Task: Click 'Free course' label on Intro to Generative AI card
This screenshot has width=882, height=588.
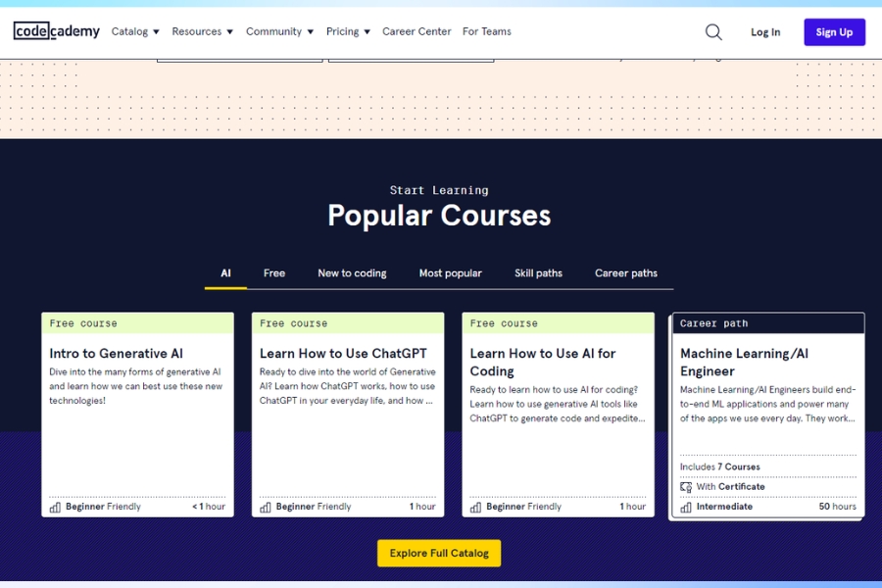Action: tap(83, 323)
